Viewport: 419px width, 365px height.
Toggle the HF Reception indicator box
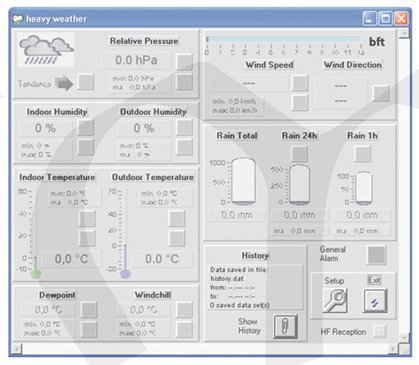coord(380,331)
